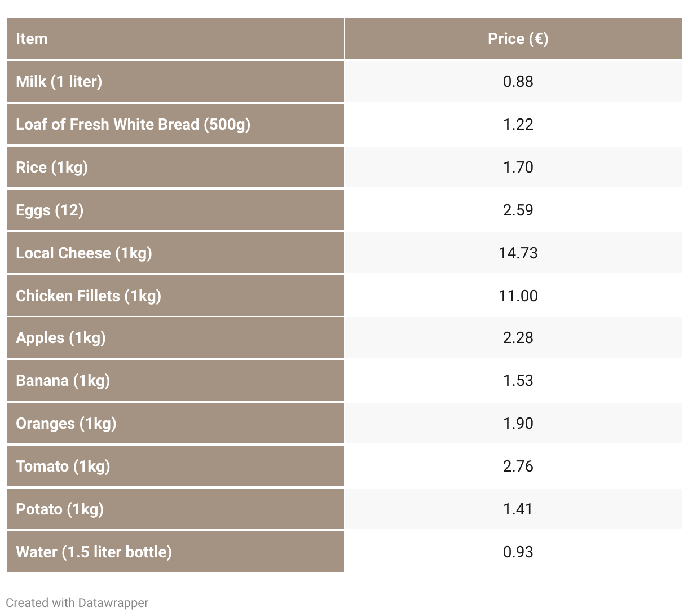Click the 0.88 milk price
Viewport: 688px width, 616px height.
(518, 81)
